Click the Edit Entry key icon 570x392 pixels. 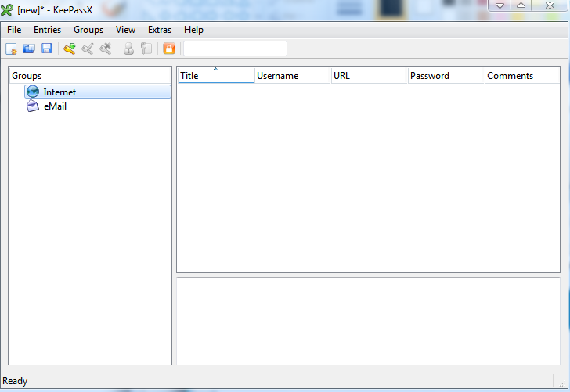(x=87, y=49)
